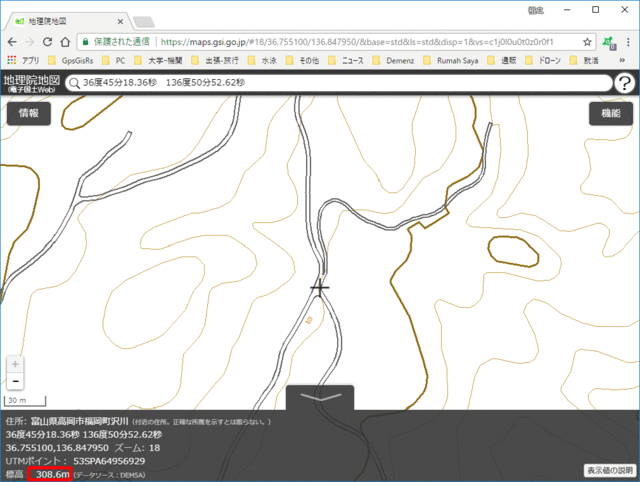Open the green extension icon in toolbar
Image resolution: width=640 pixels, height=482 pixels.
(609, 42)
